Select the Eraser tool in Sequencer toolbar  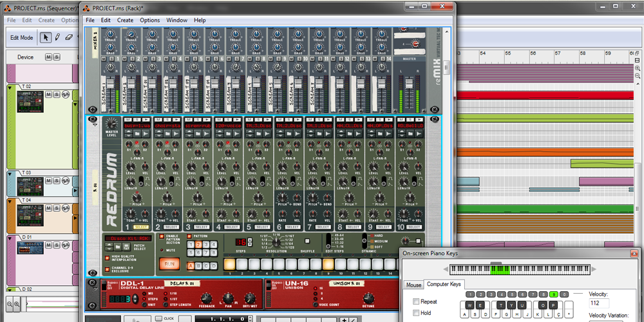[x=69, y=37]
